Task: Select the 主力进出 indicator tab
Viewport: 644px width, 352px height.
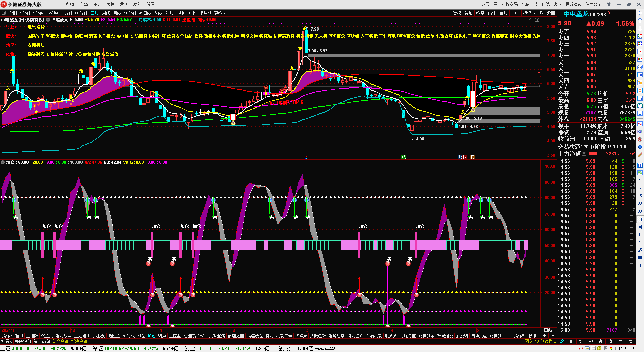Action: 82,336
